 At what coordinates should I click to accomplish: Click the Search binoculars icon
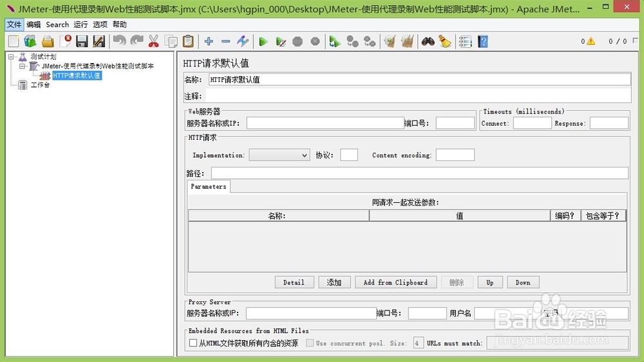coord(428,41)
